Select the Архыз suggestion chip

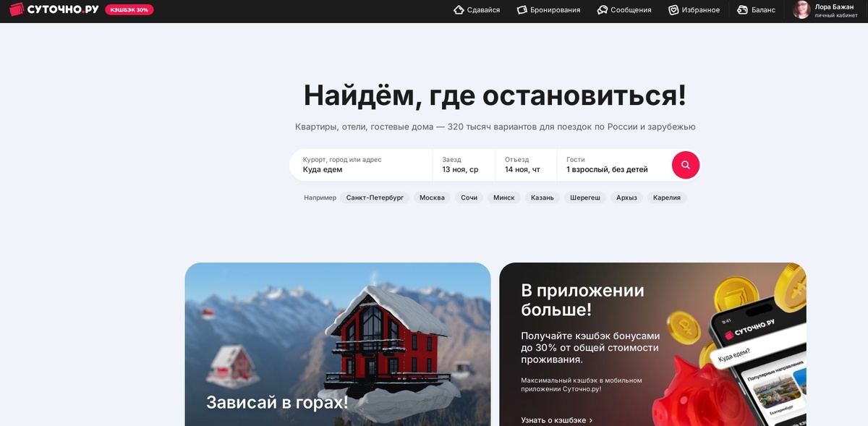626,197
